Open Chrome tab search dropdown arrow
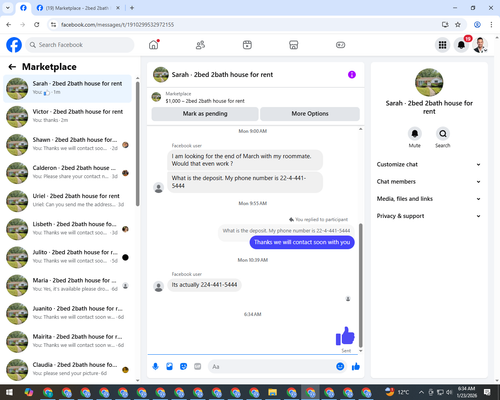 pos(8,8)
